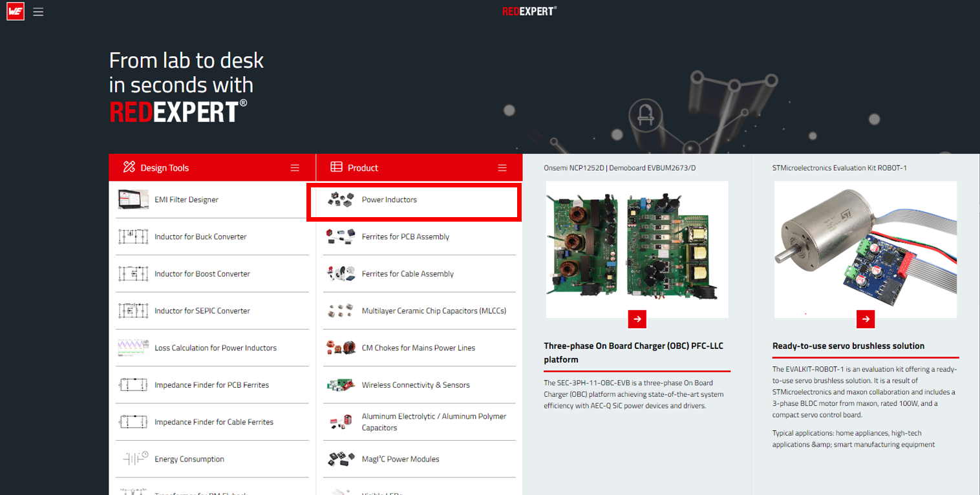Open the Product header tab
This screenshot has width=980, height=495.
(x=419, y=167)
